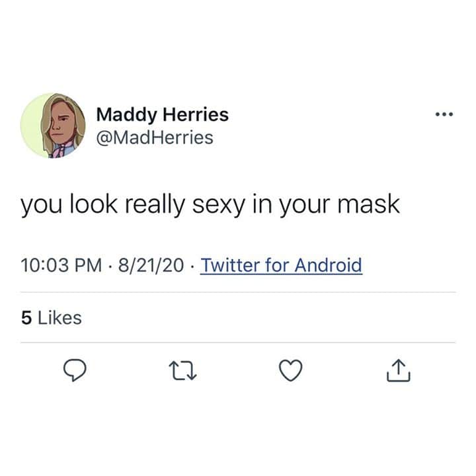View Maddy Herries' profile avatar

tap(53, 126)
